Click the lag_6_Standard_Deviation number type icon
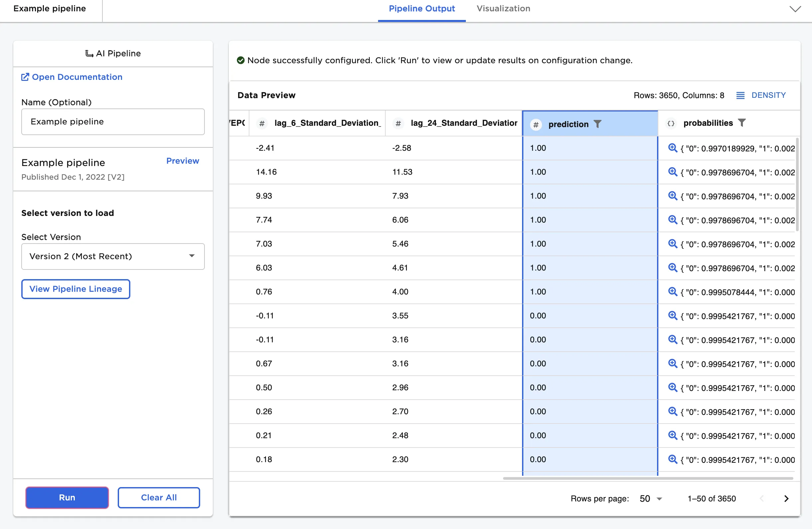The width and height of the screenshot is (812, 529). [x=262, y=123]
